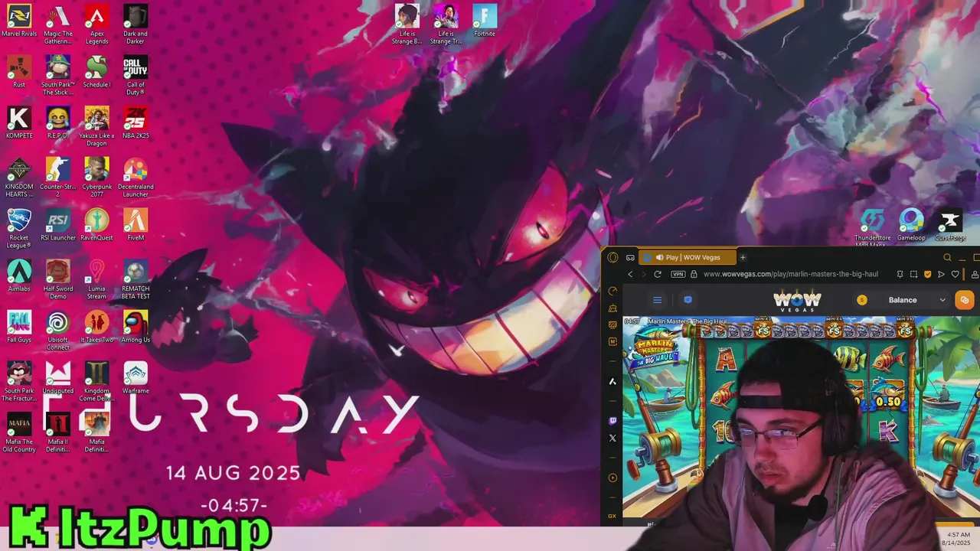The width and height of the screenshot is (980, 551).
Task: Select the FiveM desktop icon
Action: coord(136,224)
